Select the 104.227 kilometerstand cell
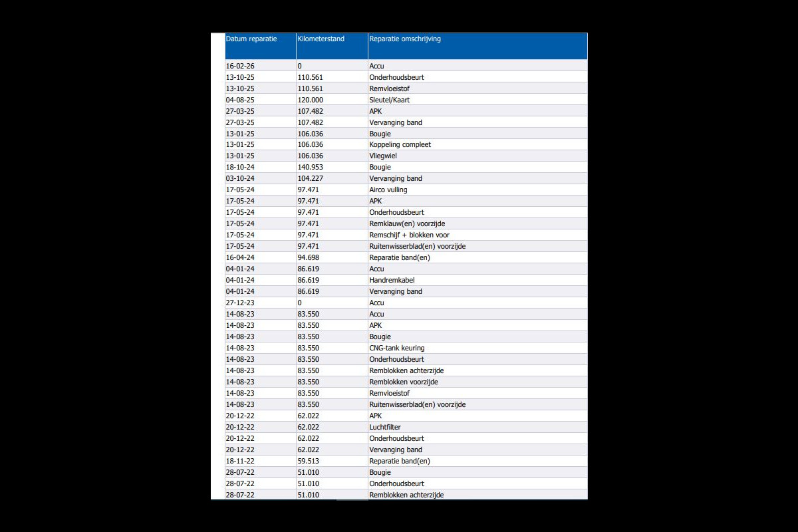The width and height of the screenshot is (798, 532). point(311,179)
